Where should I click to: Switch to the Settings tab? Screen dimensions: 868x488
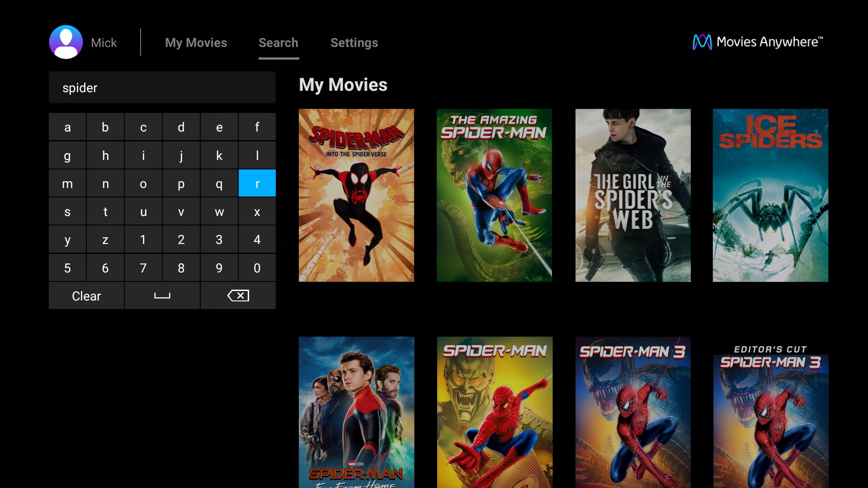(x=354, y=42)
